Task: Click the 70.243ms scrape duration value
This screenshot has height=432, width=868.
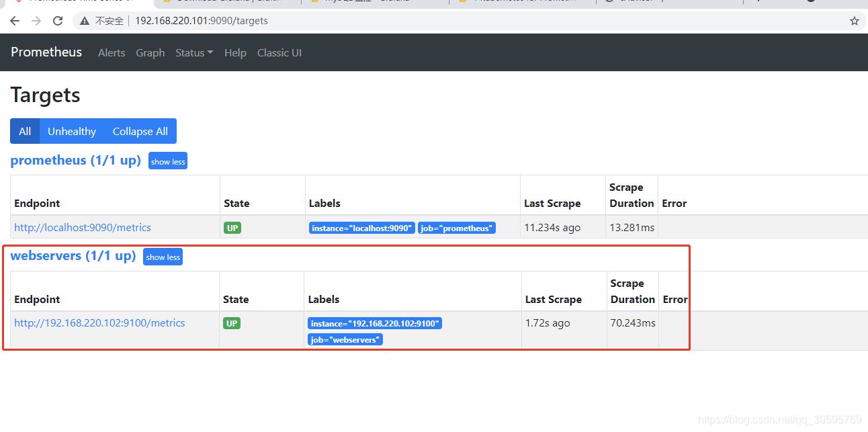Action: pyautogui.click(x=633, y=323)
